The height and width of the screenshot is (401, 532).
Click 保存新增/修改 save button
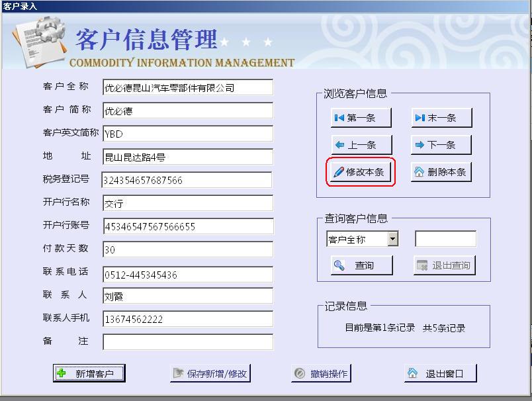[x=210, y=373]
